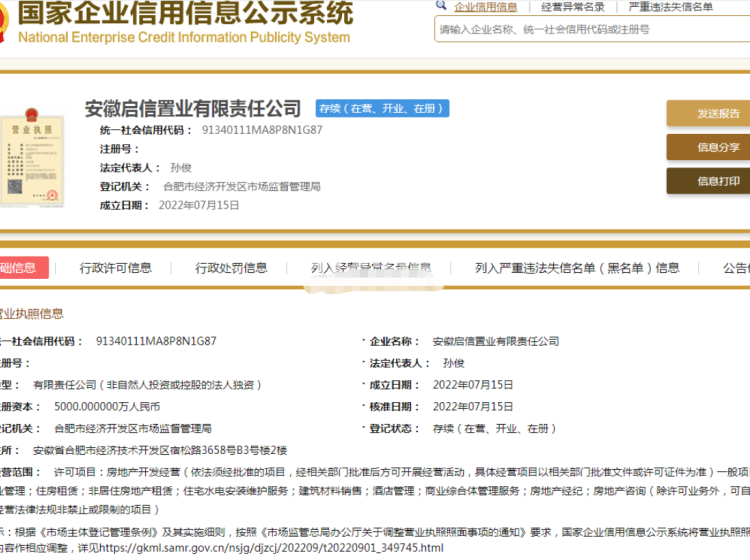Open the 行政处罚信息 tab
The height and width of the screenshot is (560, 750).
(231, 268)
